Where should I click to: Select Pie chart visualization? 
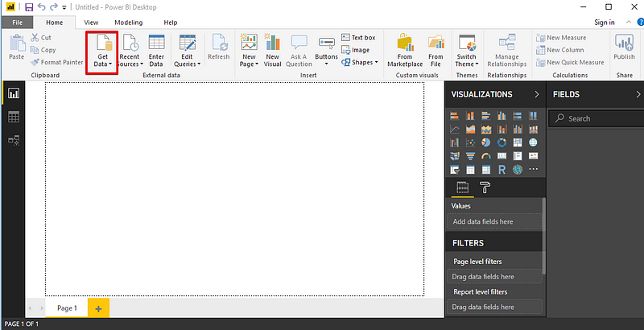click(x=486, y=142)
